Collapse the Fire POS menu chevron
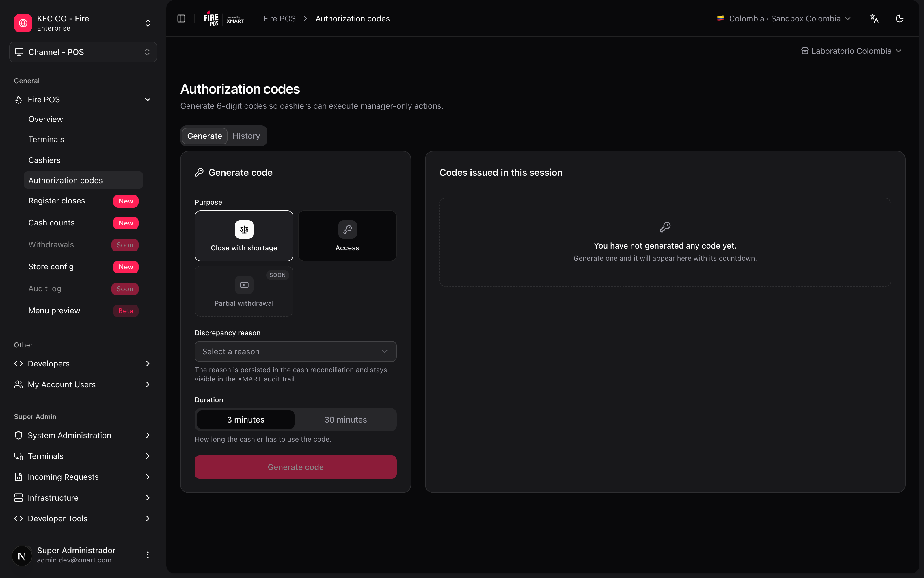Screen dimensions: 924x578 [x=148, y=99]
